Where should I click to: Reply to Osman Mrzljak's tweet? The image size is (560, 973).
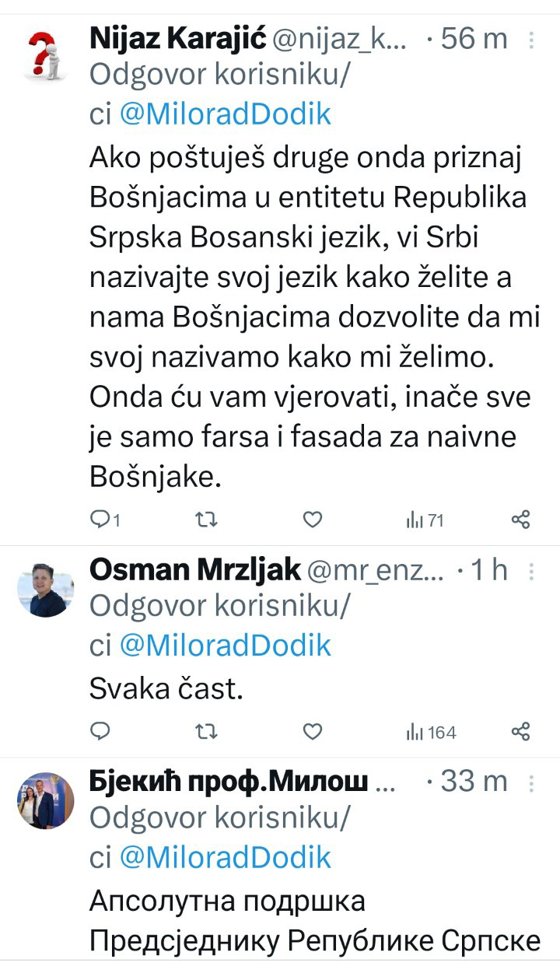tap(101, 731)
